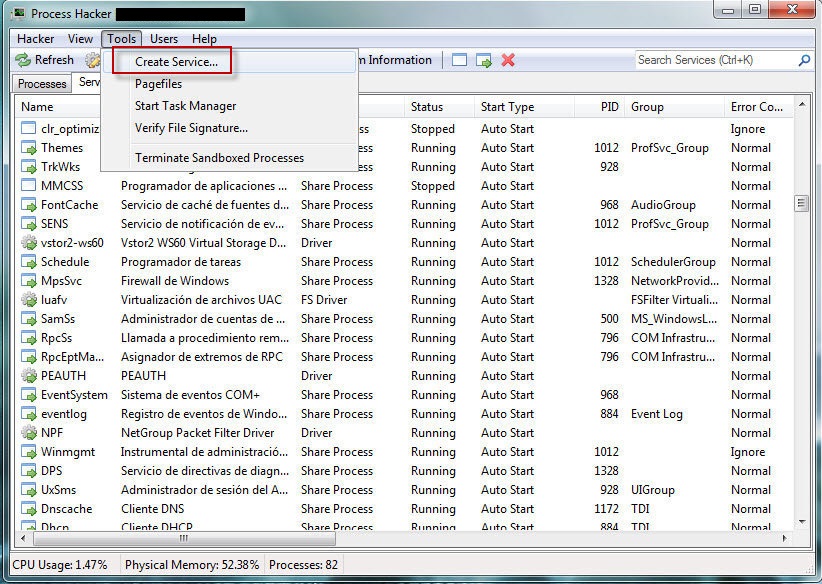Sort by the Error Co... column header
The width and height of the screenshot is (822, 584).
(x=759, y=107)
